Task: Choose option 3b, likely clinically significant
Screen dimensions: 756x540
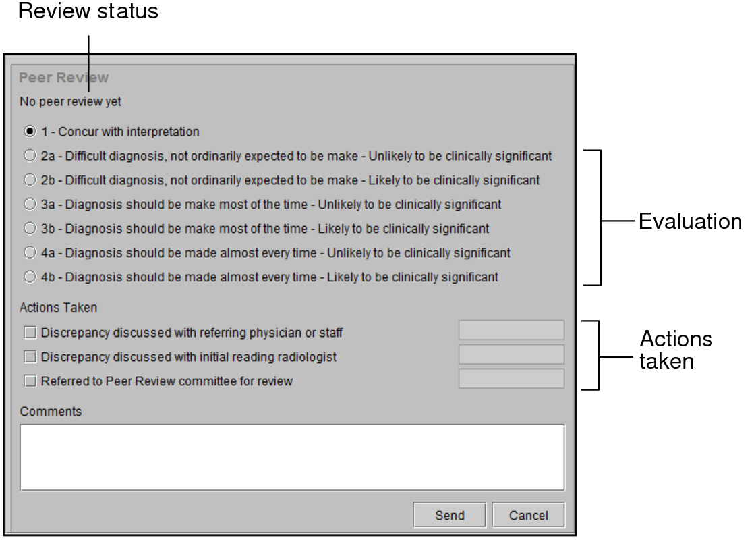Action: point(29,229)
